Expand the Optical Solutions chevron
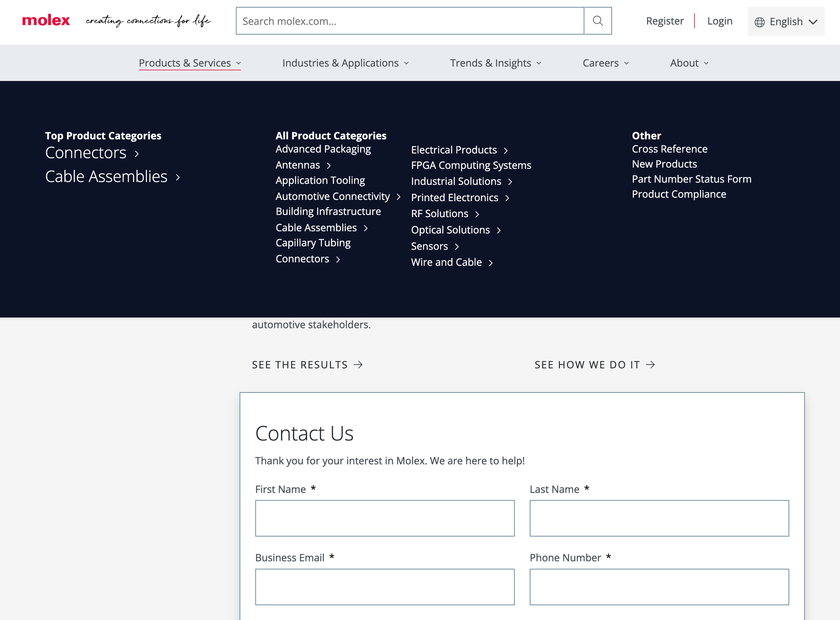The image size is (840, 620). [499, 231]
